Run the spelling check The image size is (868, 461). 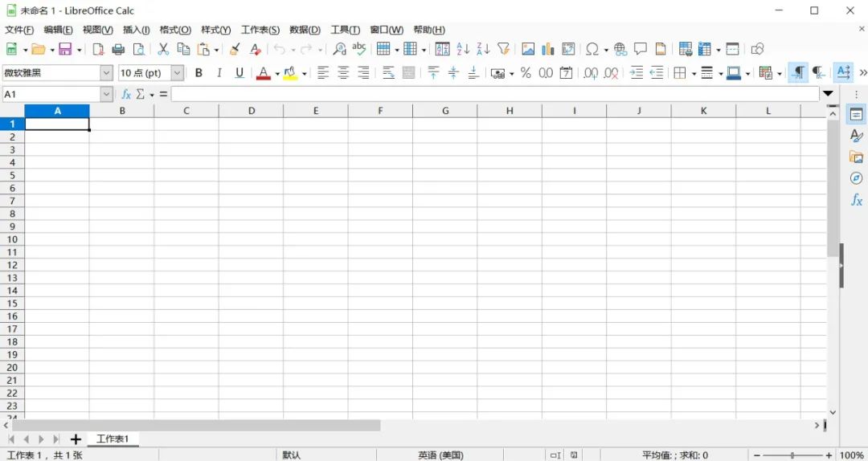(x=359, y=49)
